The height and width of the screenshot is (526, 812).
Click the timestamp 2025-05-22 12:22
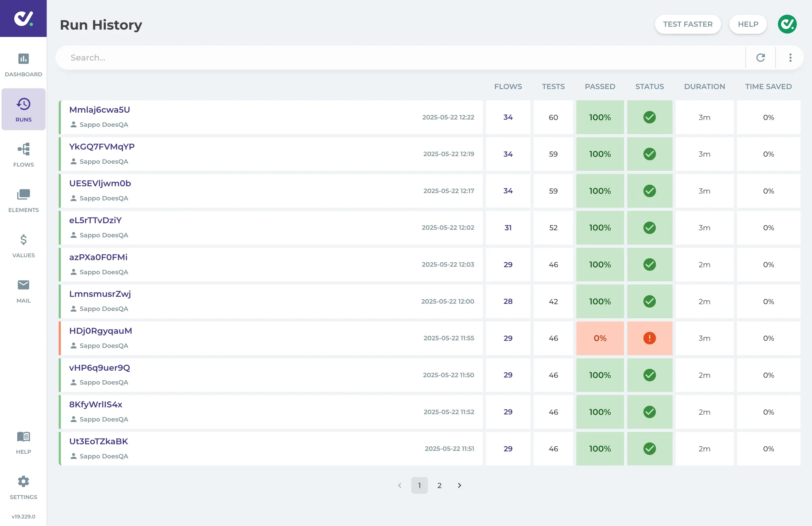click(448, 117)
